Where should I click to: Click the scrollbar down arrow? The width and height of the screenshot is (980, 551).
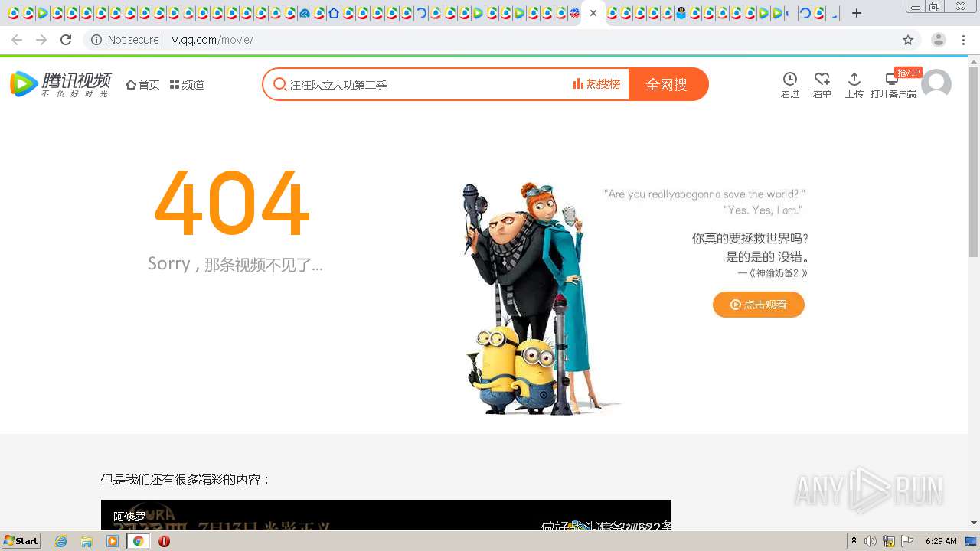974,523
